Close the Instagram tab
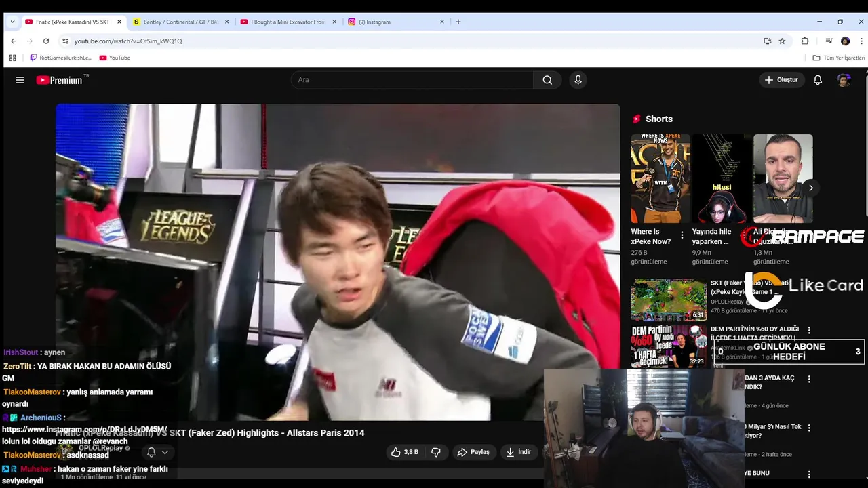Screen dimensions: 868x488 442,22
